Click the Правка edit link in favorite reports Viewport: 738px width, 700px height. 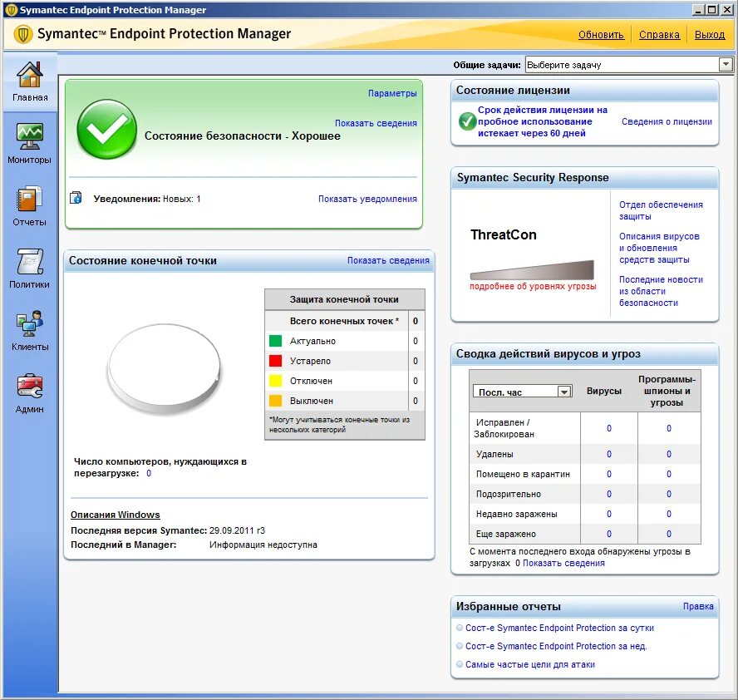click(x=698, y=606)
